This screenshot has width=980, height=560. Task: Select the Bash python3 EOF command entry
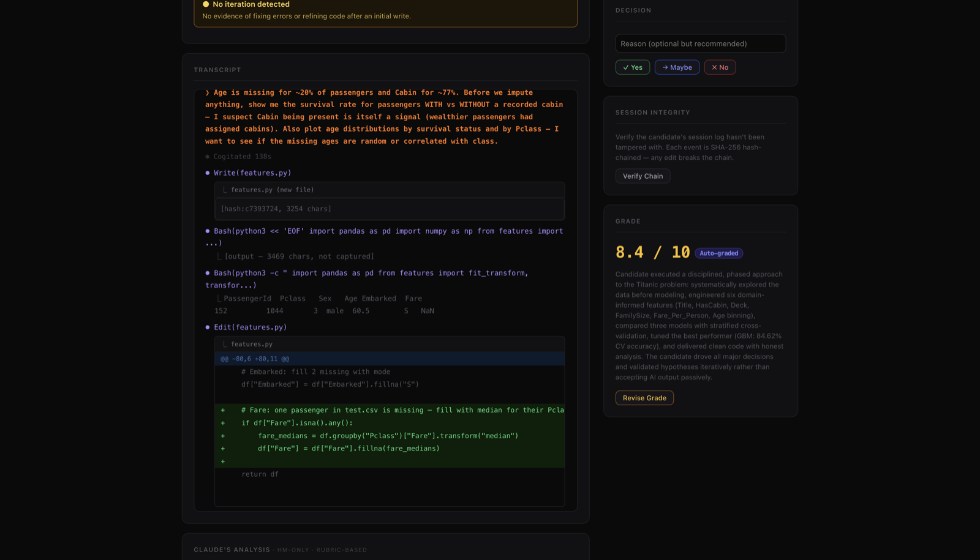[x=384, y=237]
